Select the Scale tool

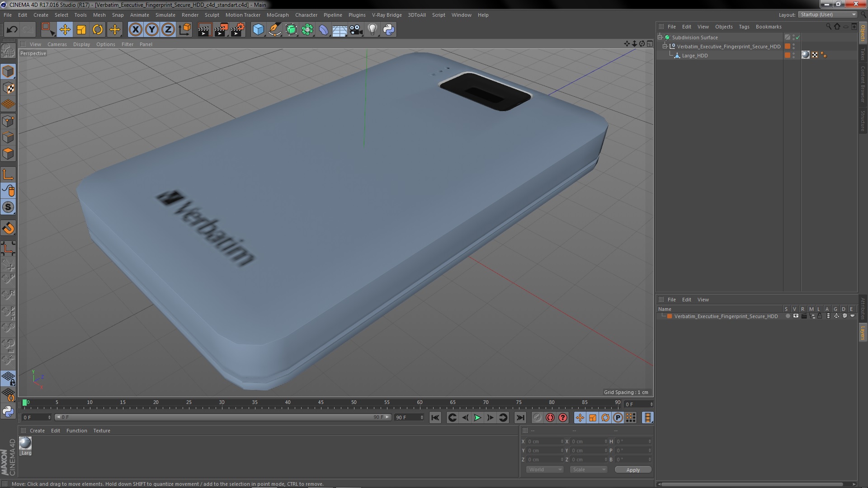click(x=81, y=30)
